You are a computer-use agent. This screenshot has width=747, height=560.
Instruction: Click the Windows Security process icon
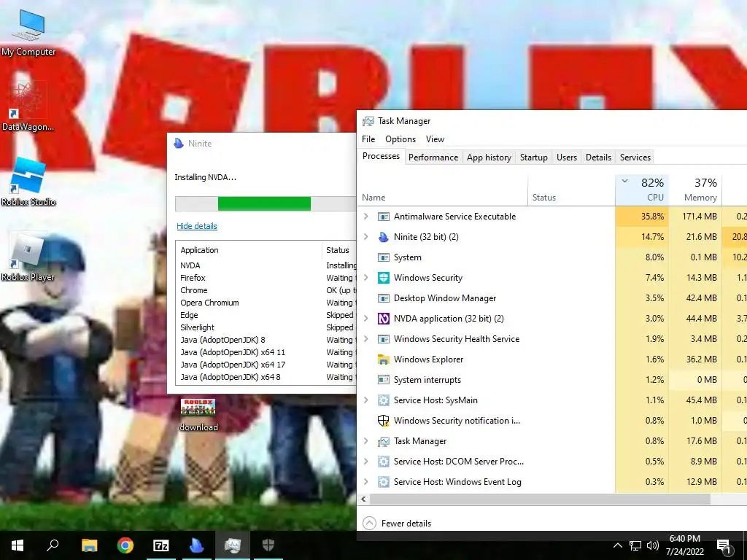pyautogui.click(x=384, y=278)
